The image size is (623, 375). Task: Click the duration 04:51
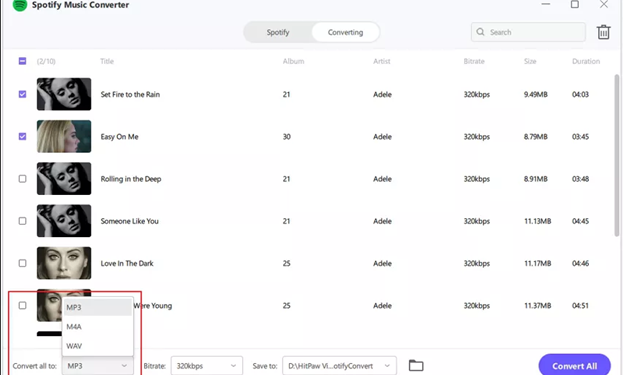click(580, 305)
